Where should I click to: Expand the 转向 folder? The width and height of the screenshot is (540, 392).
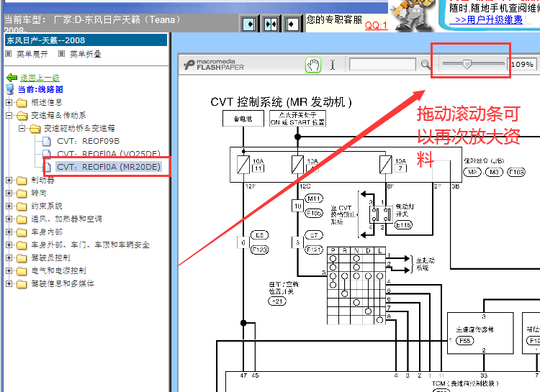[9, 193]
